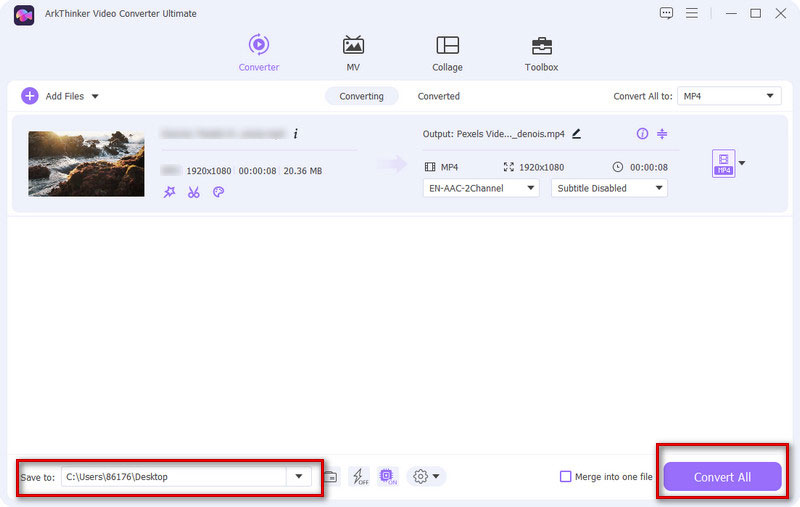Open the Convert All to MP4 dropdown
The width and height of the screenshot is (800, 507).
(x=729, y=96)
